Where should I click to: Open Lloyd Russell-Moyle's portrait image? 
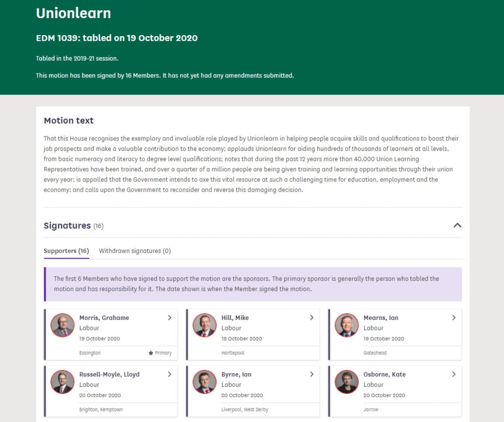coord(63,382)
